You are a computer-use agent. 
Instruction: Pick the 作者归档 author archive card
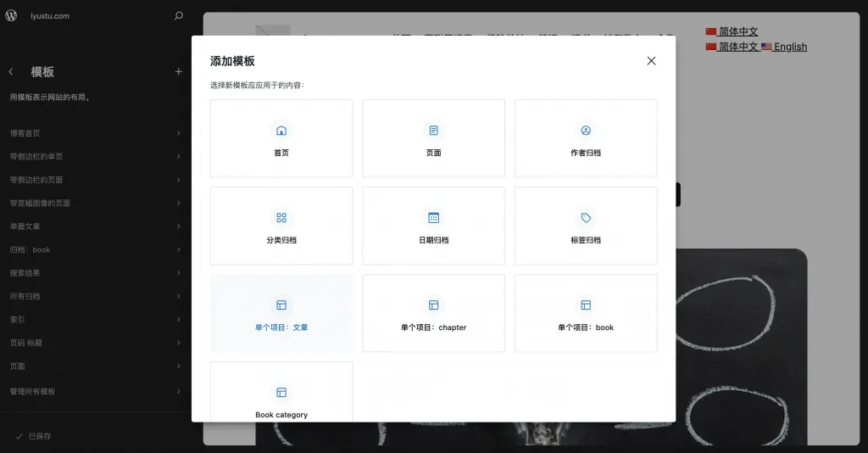(x=586, y=139)
